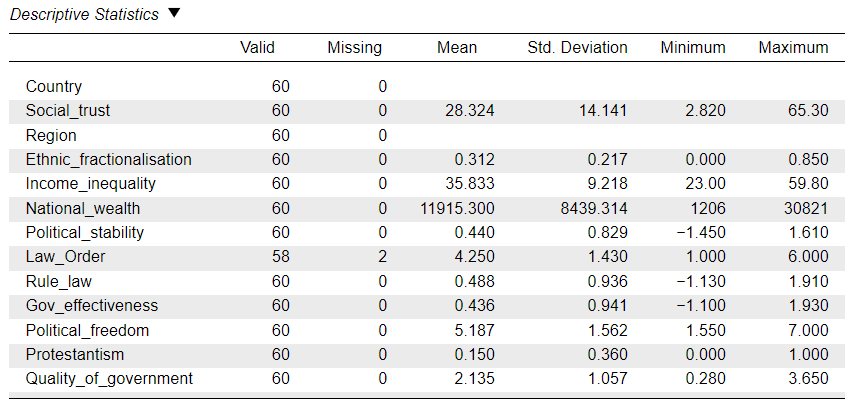Click Law_Order missing value 2
Image resolution: width=853 pixels, height=403 pixels.
(382, 257)
